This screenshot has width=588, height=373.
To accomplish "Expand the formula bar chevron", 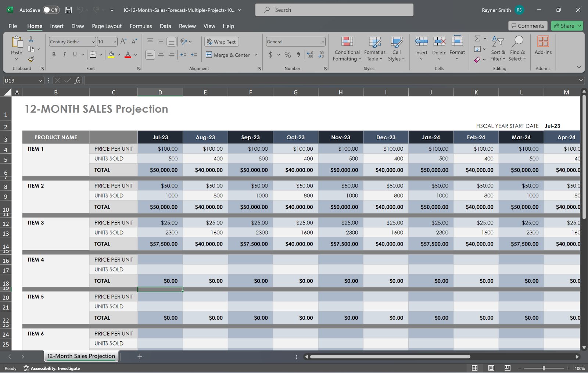I will coord(581,80).
